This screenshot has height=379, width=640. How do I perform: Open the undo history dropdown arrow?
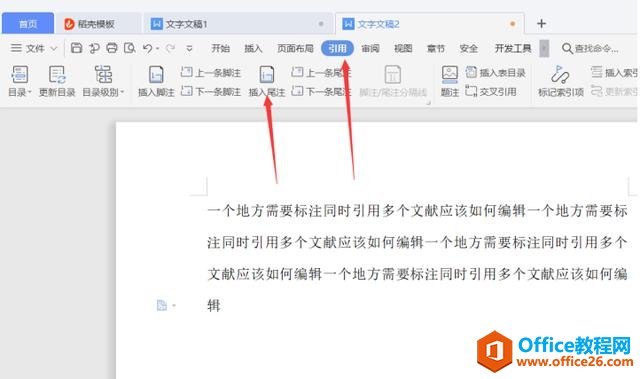[158, 49]
